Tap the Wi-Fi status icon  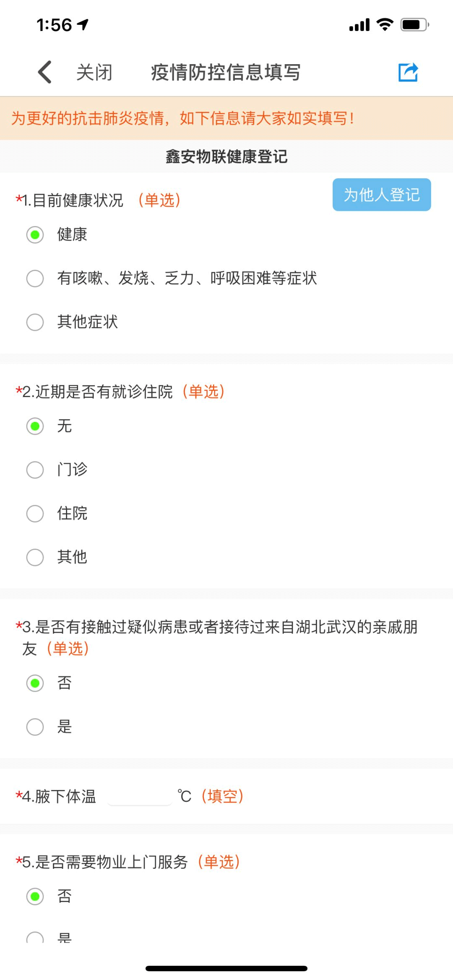click(x=385, y=24)
